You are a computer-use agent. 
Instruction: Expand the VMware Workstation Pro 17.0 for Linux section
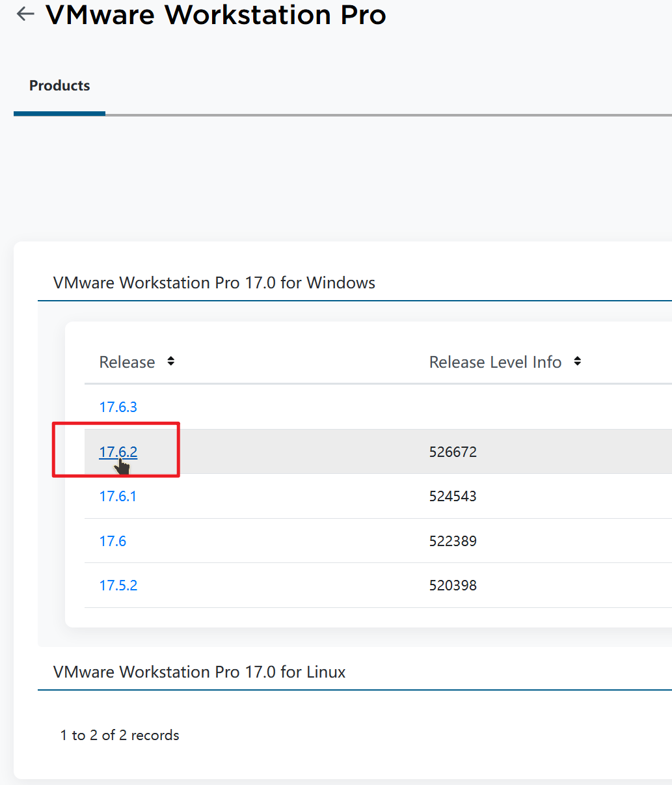199,672
